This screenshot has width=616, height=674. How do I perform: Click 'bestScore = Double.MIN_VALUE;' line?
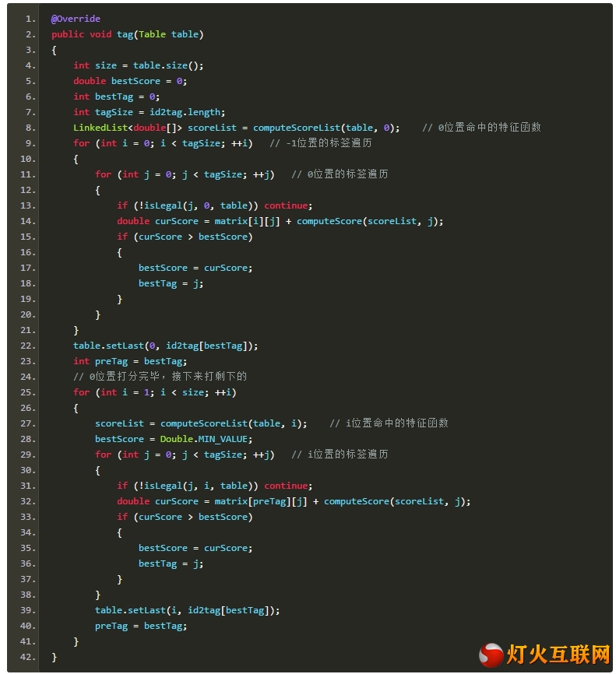click(174, 439)
